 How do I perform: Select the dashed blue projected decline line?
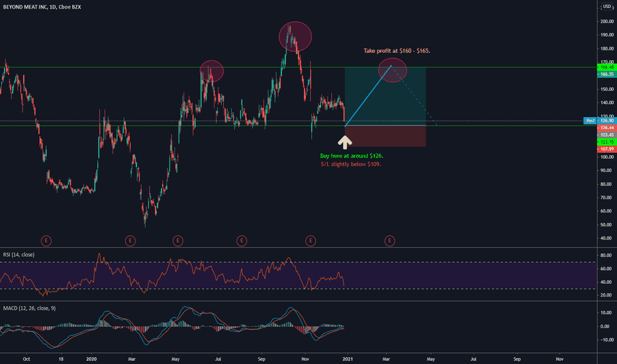pos(414,95)
